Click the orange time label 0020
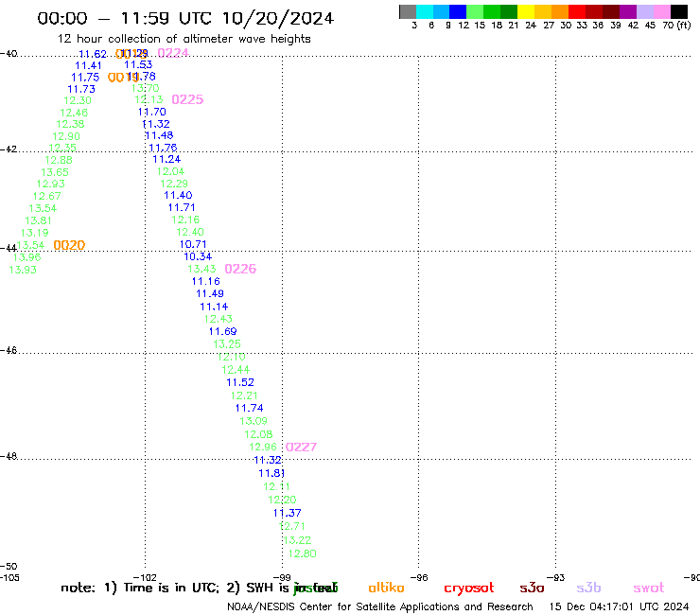Image resolution: width=700 pixels, height=615 pixels. point(69,245)
